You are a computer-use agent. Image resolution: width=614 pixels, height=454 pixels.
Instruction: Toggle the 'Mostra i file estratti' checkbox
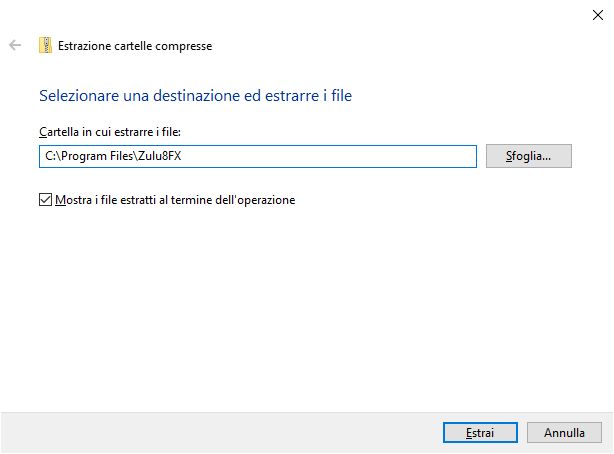44,199
